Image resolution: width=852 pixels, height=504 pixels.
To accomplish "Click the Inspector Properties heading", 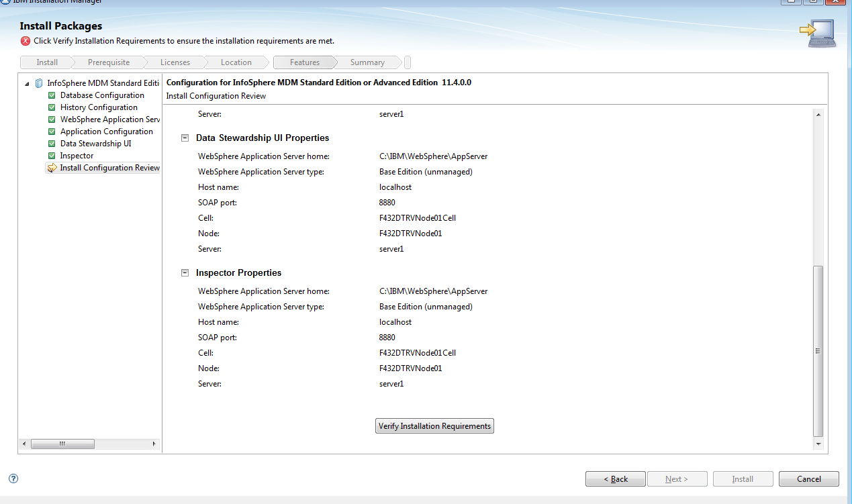I will point(238,273).
